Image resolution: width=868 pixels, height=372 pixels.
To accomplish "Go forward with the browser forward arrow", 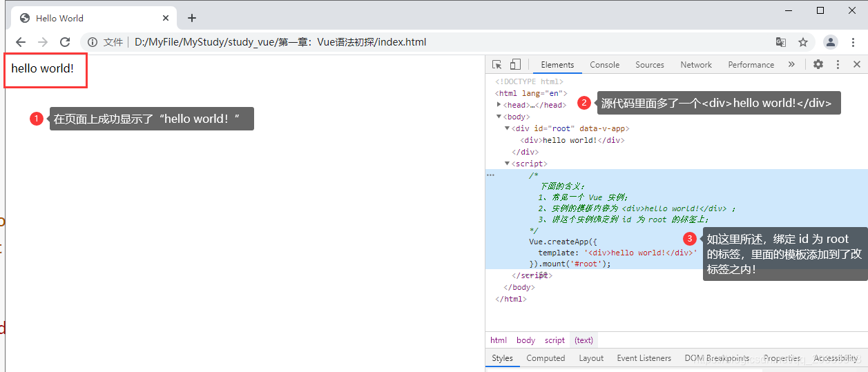I will 43,42.
